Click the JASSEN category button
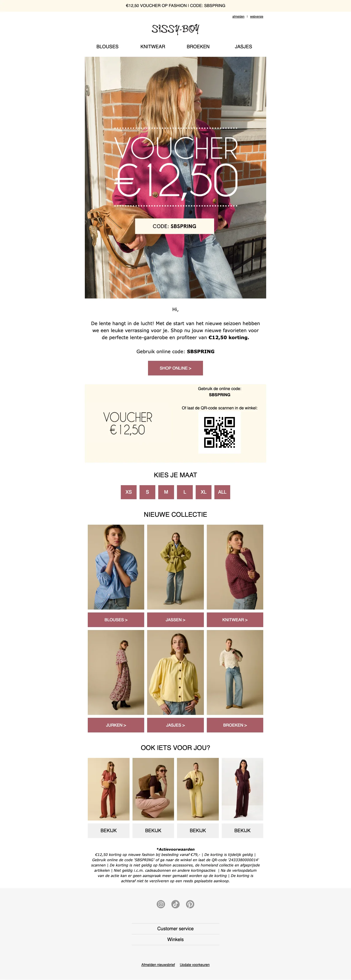This screenshot has width=351, height=980. click(175, 620)
